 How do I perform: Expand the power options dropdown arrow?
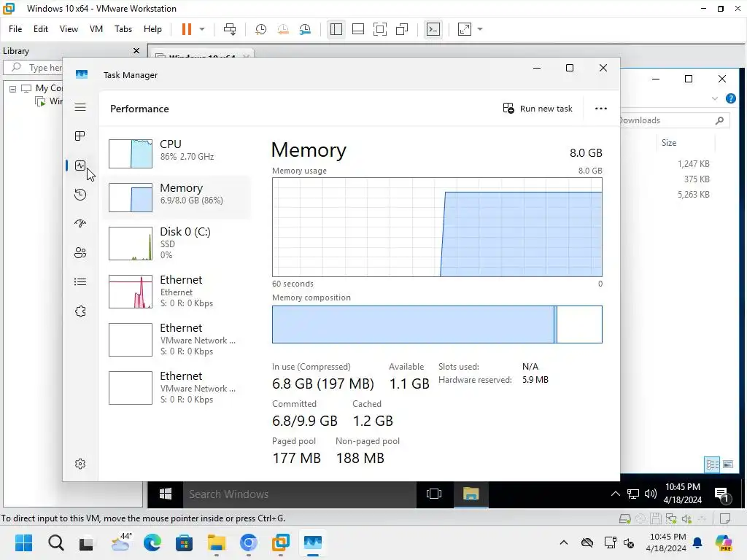click(202, 29)
